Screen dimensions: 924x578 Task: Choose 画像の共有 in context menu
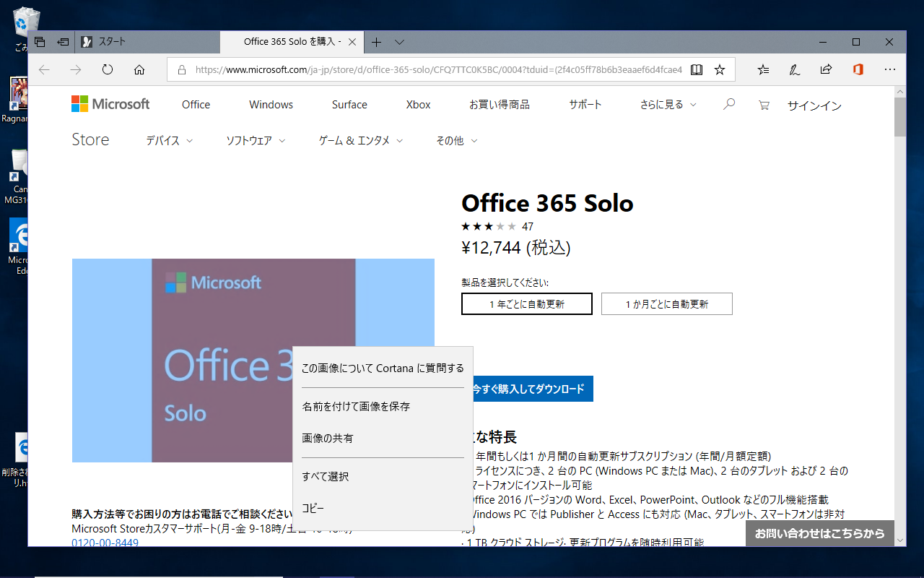383,439
